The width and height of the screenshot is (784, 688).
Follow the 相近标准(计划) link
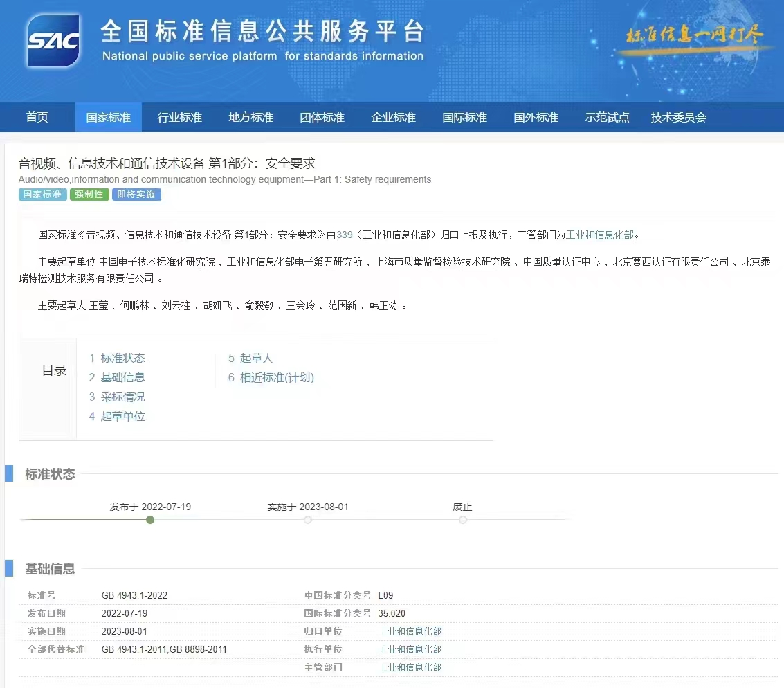click(275, 377)
